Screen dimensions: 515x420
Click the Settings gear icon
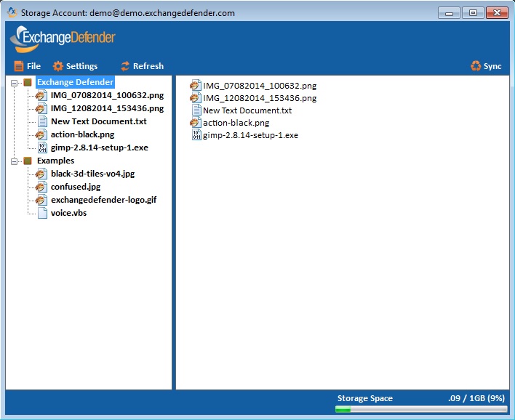[58, 66]
